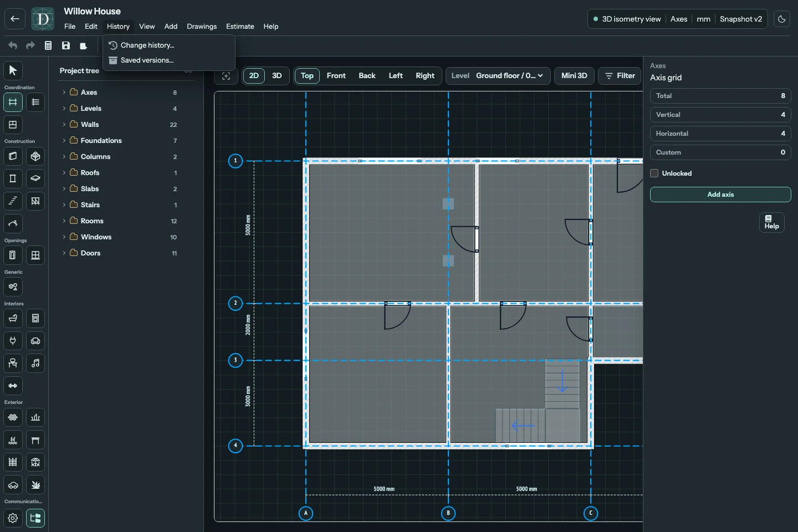Screen dimensions: 798x532
Task: Go back with the arrow button
Action: click(x=15, y=19)
